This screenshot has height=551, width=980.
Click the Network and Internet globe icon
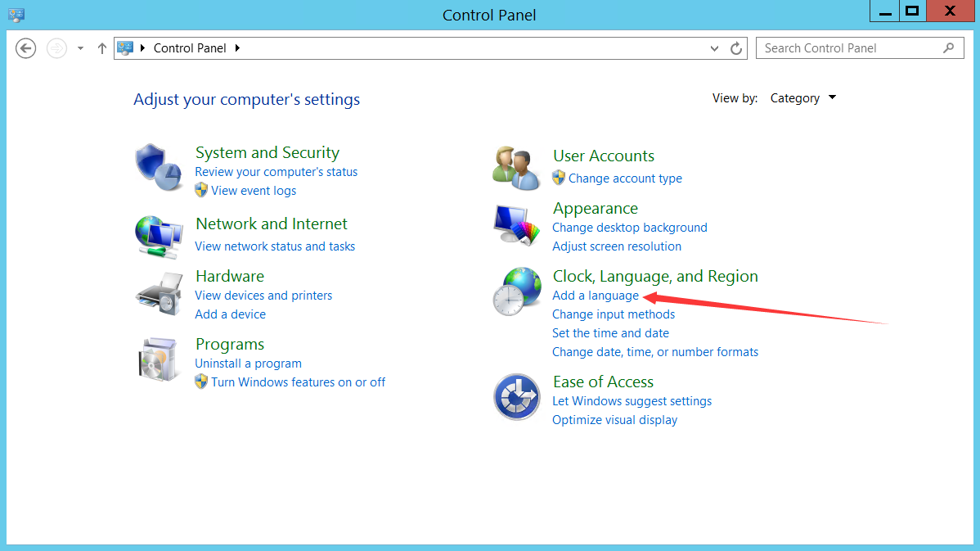pyautogui.click(x=159, y=237)
